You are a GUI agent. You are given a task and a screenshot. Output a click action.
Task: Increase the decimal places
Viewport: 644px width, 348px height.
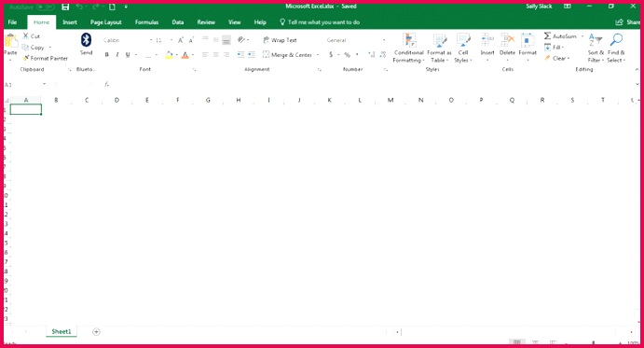click(x=372, y=55)
